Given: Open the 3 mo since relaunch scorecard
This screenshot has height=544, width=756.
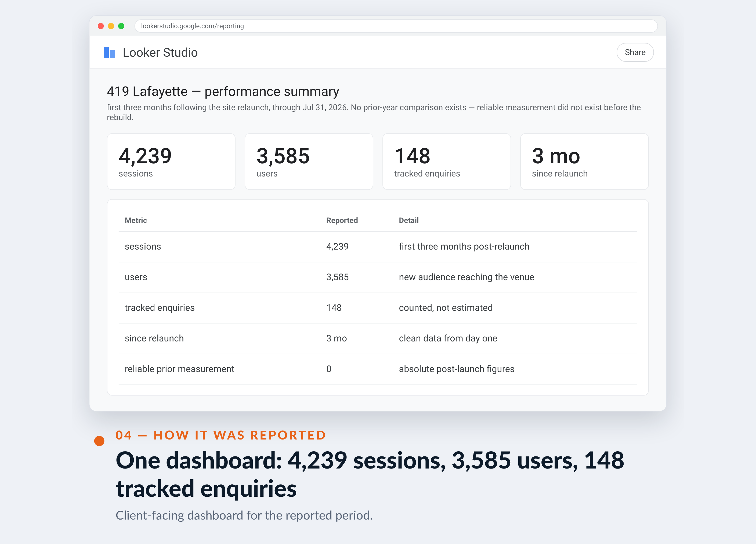Looking at the screenshot, I should 584,162.
